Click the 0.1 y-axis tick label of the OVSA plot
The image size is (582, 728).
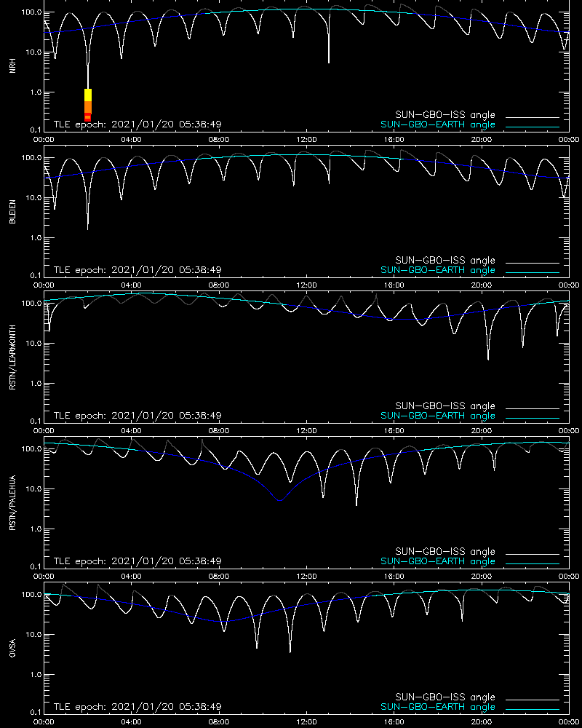(x=35, y=712)
